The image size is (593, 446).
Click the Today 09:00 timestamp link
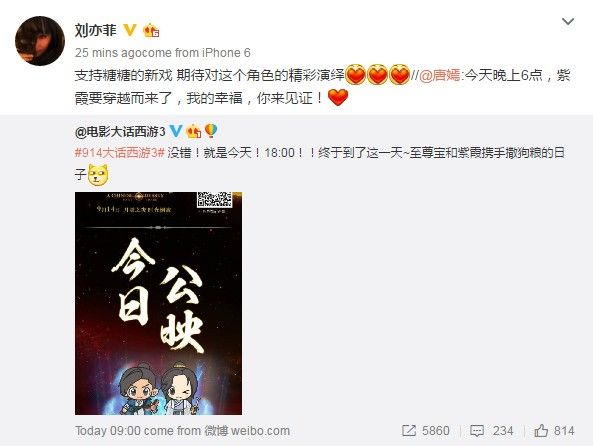[x=108, y=430]
